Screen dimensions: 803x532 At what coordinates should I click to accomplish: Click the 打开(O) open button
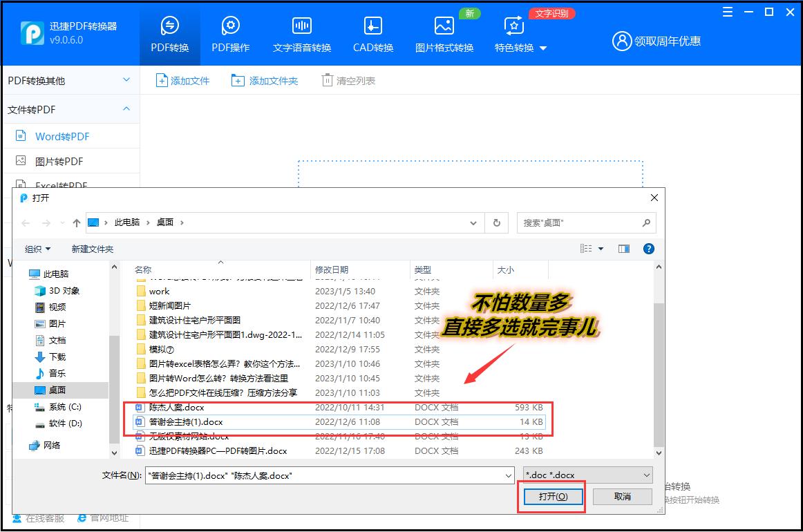click(551, 497)
